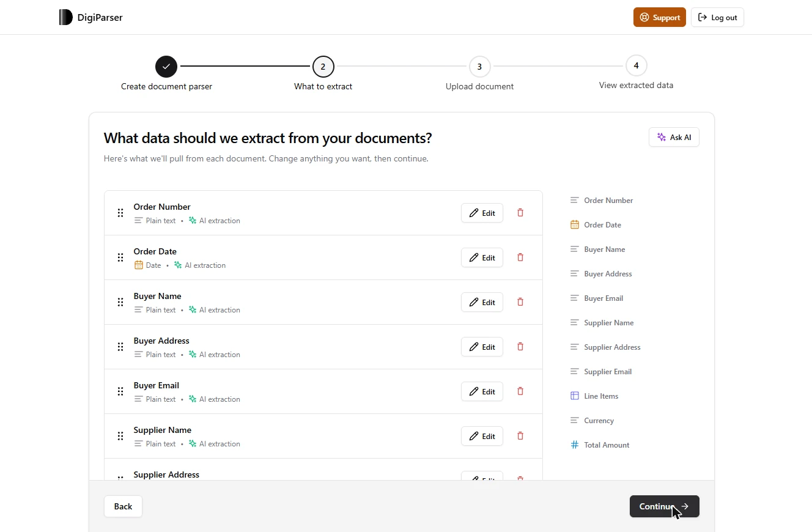Viewport: 812px width, 532px height.
Task: Grab the Buyer Address drag handle
Action: (120, 347)
